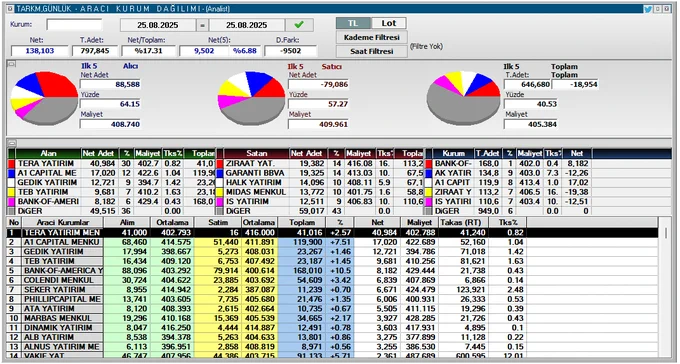
Task: Click the yellow swatch beside TEB YATIRIM in Alan
Action: click(x=11, y=192)
